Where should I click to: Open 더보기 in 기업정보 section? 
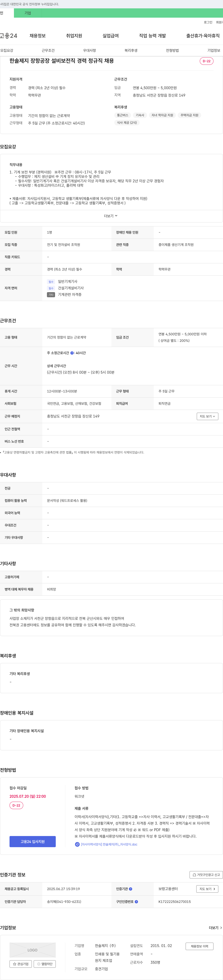(215, 928)
